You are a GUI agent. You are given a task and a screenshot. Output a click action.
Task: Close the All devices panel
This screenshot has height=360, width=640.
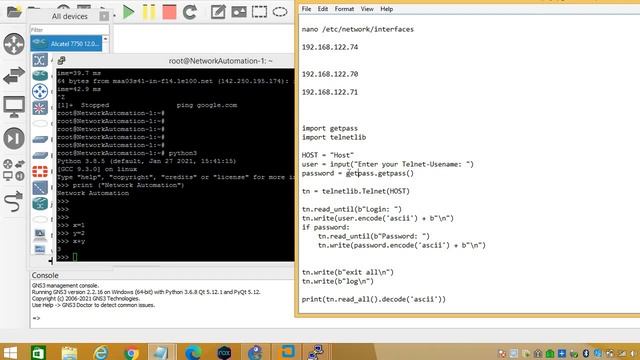tap(104, 16)
